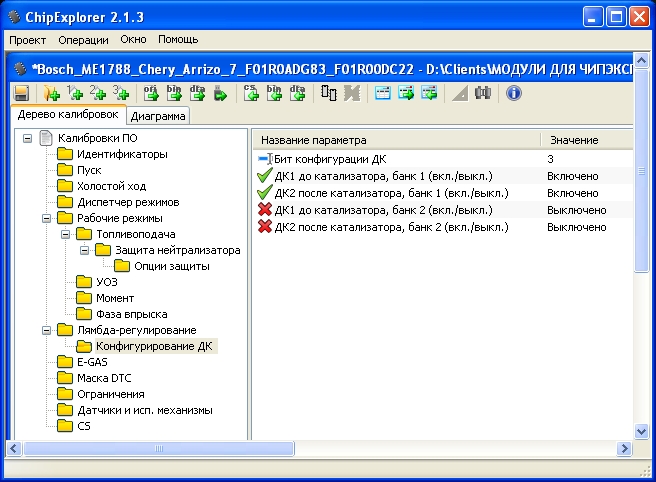Click the 'dta' export icon after 'ori'

click(198, 94)
